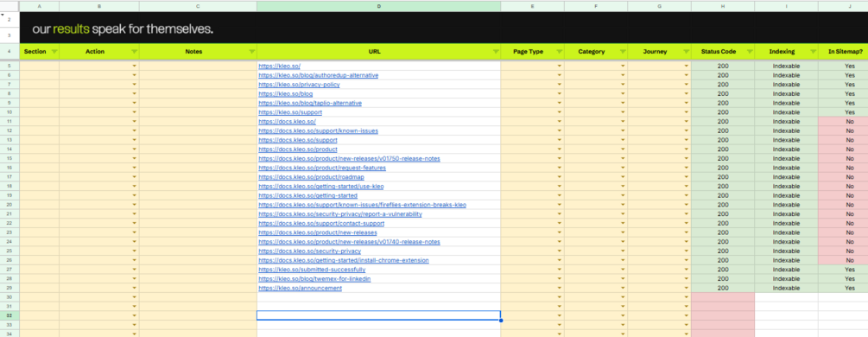This screenshot has width=868, height=337.
Task: Click Indexable cell in row 27
Action: pos(786,270)
